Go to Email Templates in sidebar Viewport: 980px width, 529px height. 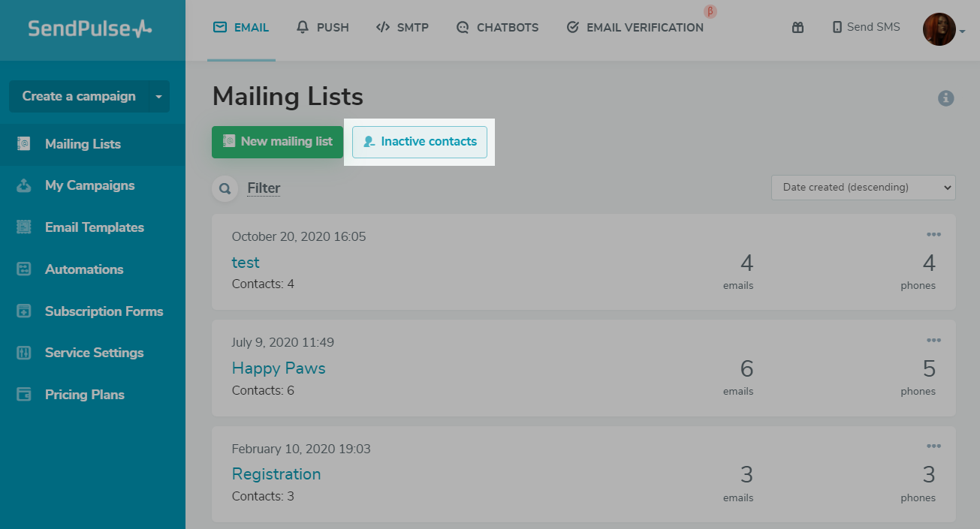pyautogui.click(x=94, y=227)
